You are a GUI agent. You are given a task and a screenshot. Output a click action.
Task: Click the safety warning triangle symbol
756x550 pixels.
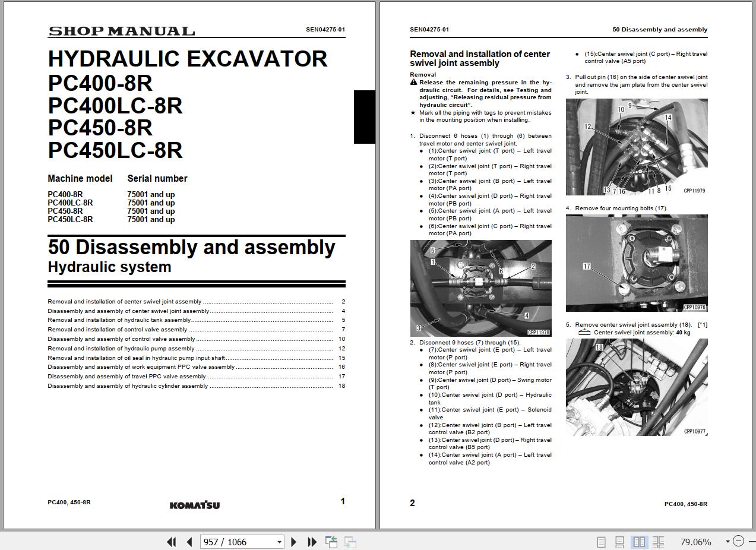[x=413, y=83]
